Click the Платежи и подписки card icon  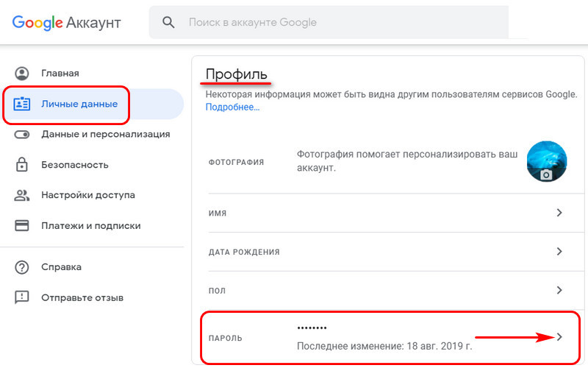[x=22, y=226]
